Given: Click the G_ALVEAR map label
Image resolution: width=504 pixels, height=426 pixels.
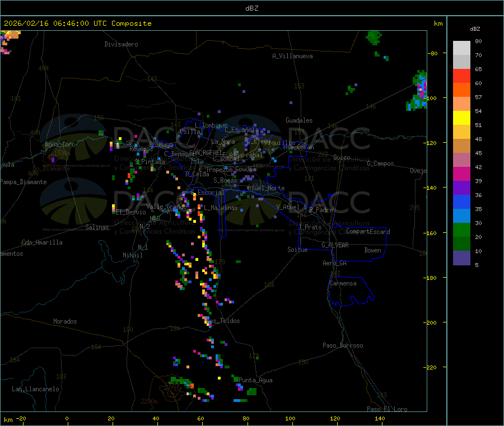Looking at the screenshot, I should coord(335,245).
